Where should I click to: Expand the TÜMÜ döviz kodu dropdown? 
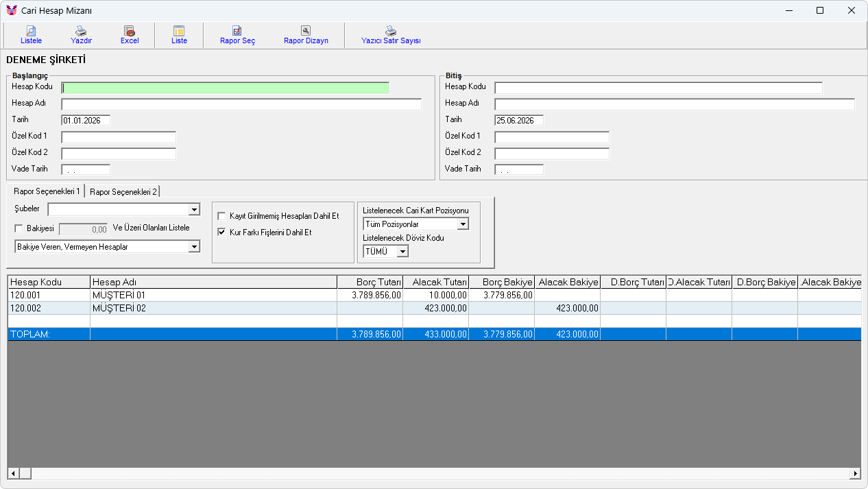coord(402,252)
